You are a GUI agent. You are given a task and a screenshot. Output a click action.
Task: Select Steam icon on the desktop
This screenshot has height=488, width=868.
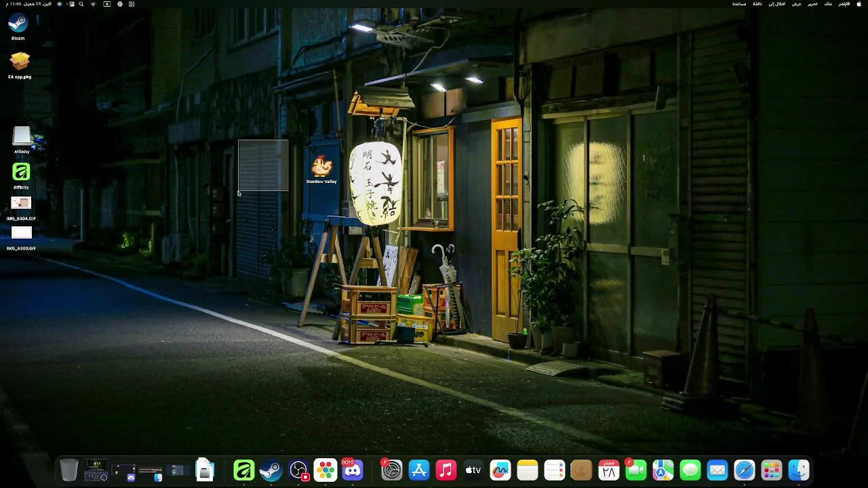pos(18,23)
